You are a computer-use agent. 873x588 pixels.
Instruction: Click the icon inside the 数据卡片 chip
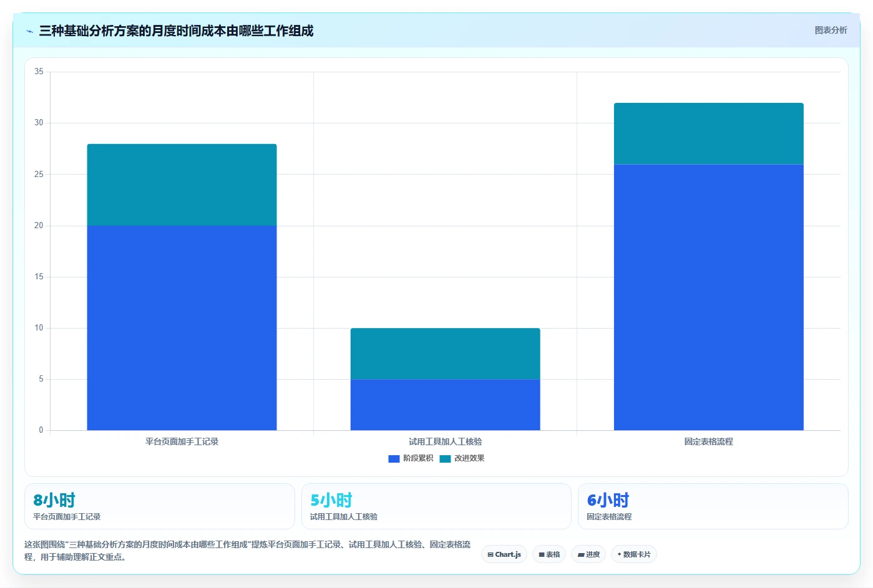tap(619, 554)
